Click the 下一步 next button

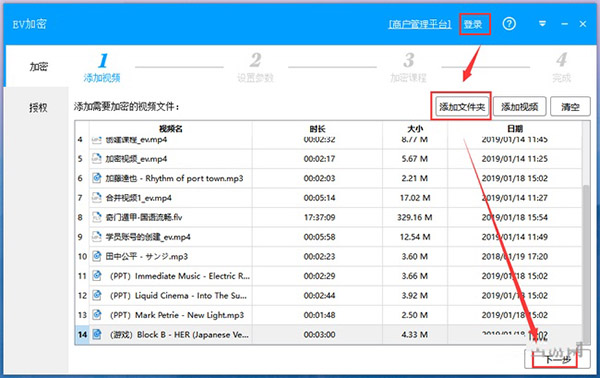[557, 359]
